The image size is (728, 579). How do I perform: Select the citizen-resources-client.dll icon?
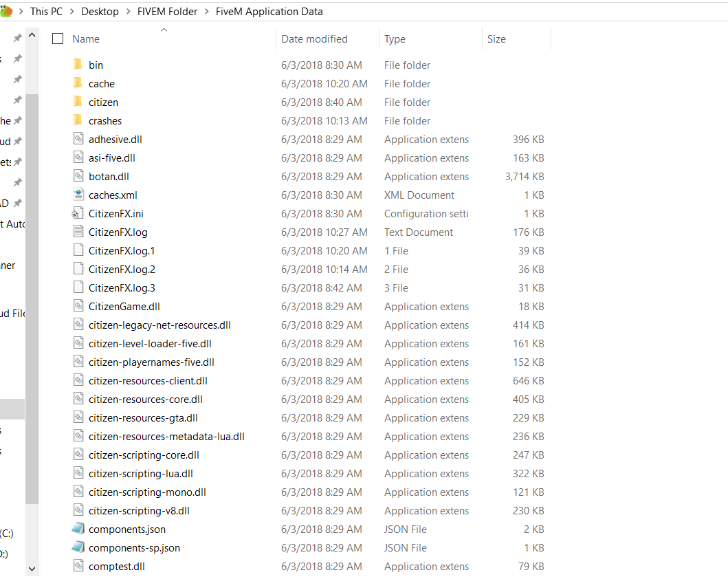[x=78, y=380]
